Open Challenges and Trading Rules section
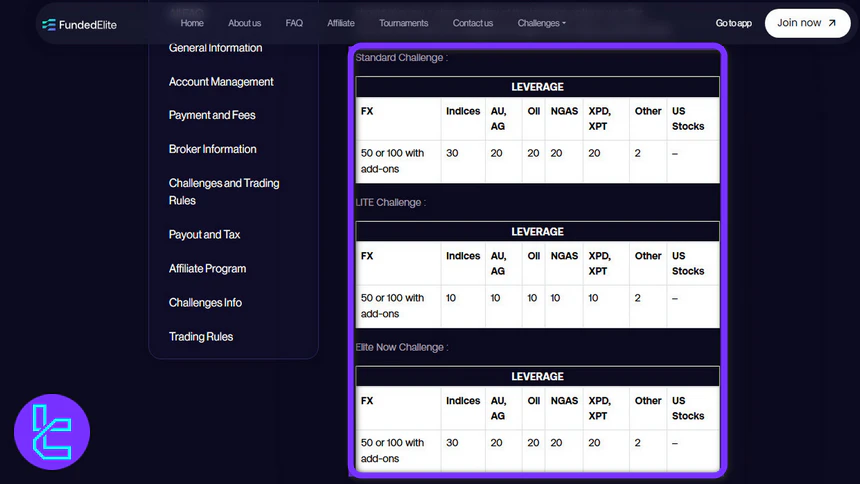 click(x=224, y=192)
